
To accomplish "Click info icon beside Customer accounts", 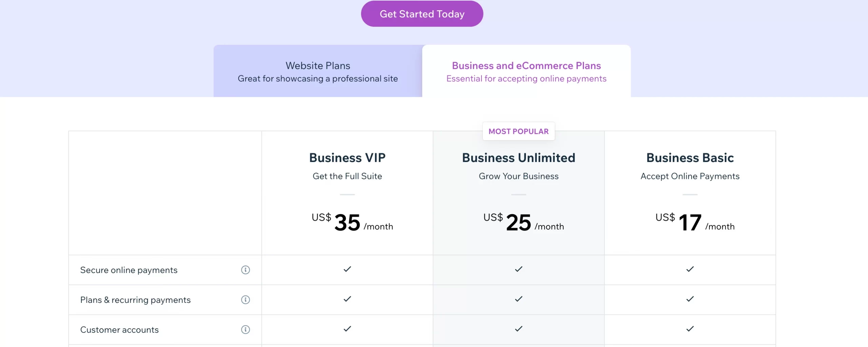I will coord(245,330).
